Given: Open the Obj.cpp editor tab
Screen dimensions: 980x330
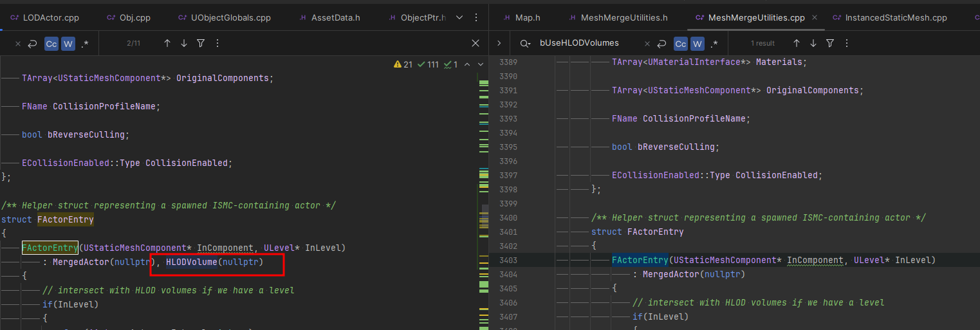Looking at the screenshot, I should pos(128,17).
